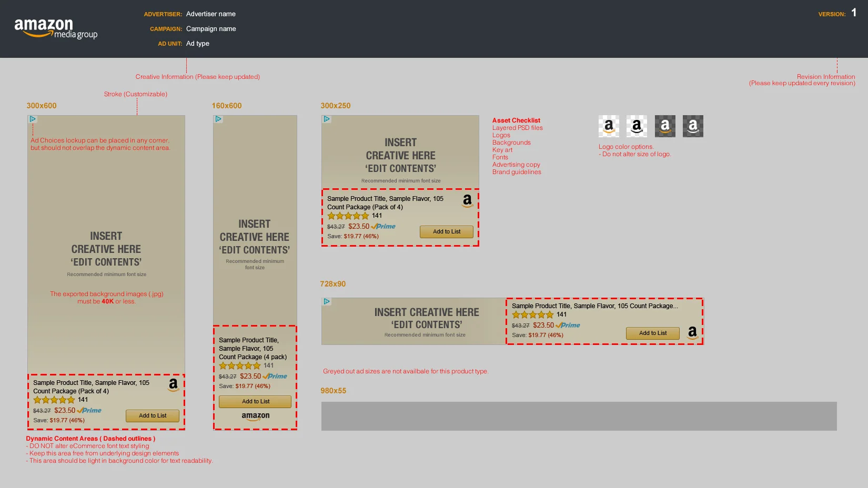Screen dimensions: 868x488
Task: Click the strikethrough $43.27 price in the 300x250 ad
Action: pyautogui.click(x=336, y=226)
